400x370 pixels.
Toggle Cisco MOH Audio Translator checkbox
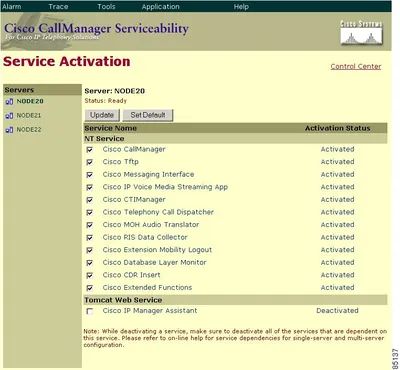click(x=90, y=225)
